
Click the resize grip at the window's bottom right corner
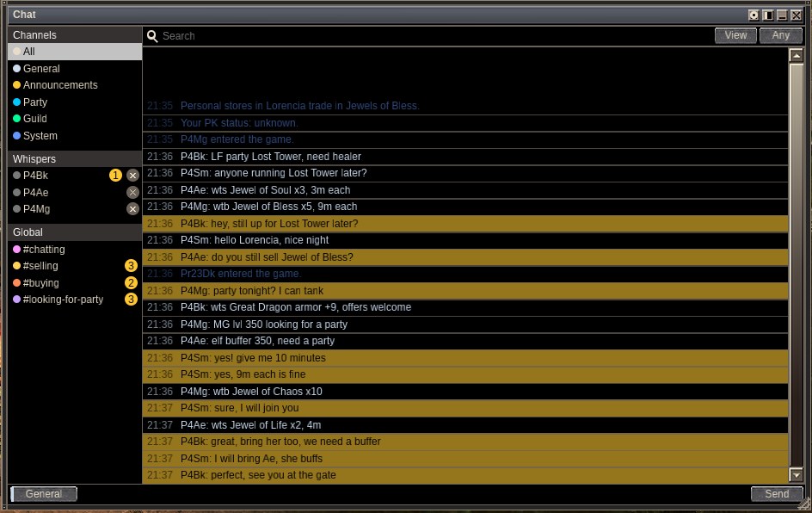tap(805, 504)
